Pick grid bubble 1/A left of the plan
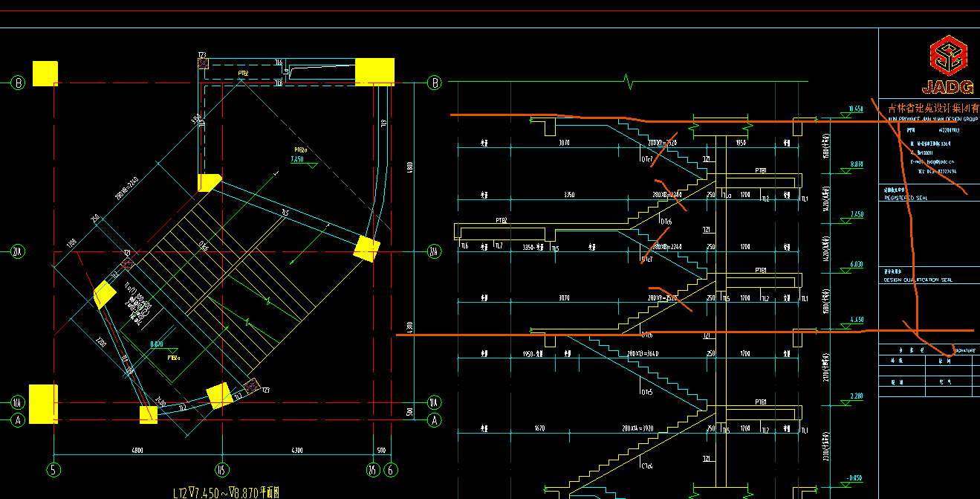Image resolution: width=980 pixels, height=499 pixels. click(19, 402)
